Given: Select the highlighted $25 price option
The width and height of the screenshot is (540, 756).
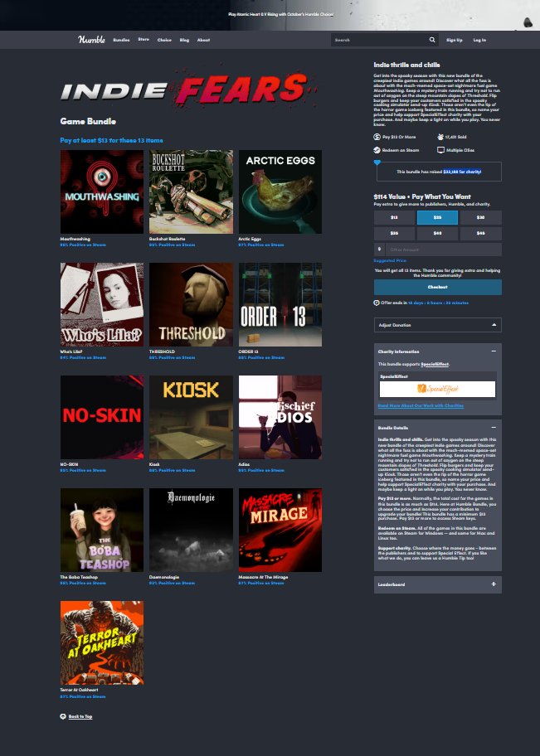Looking at the screenshot, I should pyautogui.click(x=437, y=217).
